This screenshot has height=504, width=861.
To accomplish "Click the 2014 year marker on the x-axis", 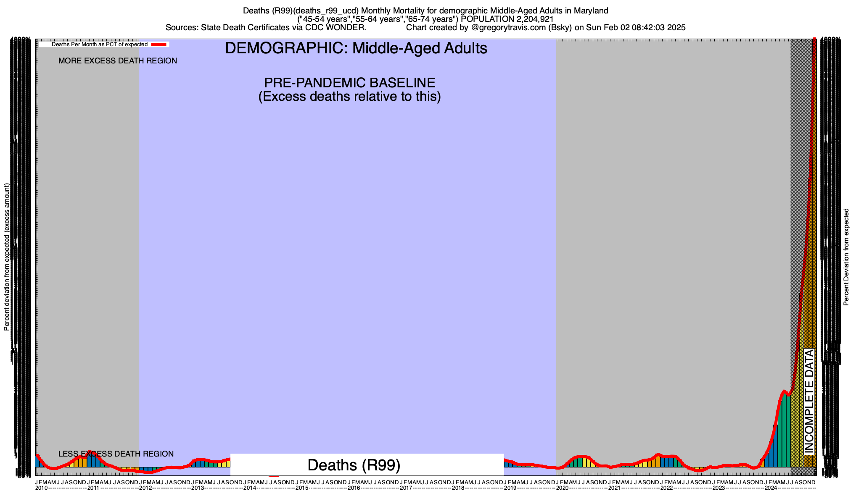I will tap(249, 488).
